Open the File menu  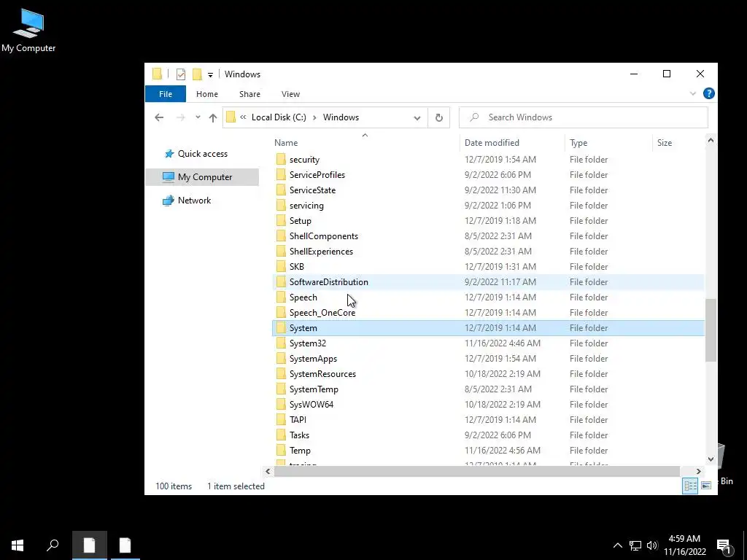coord(166,94)
